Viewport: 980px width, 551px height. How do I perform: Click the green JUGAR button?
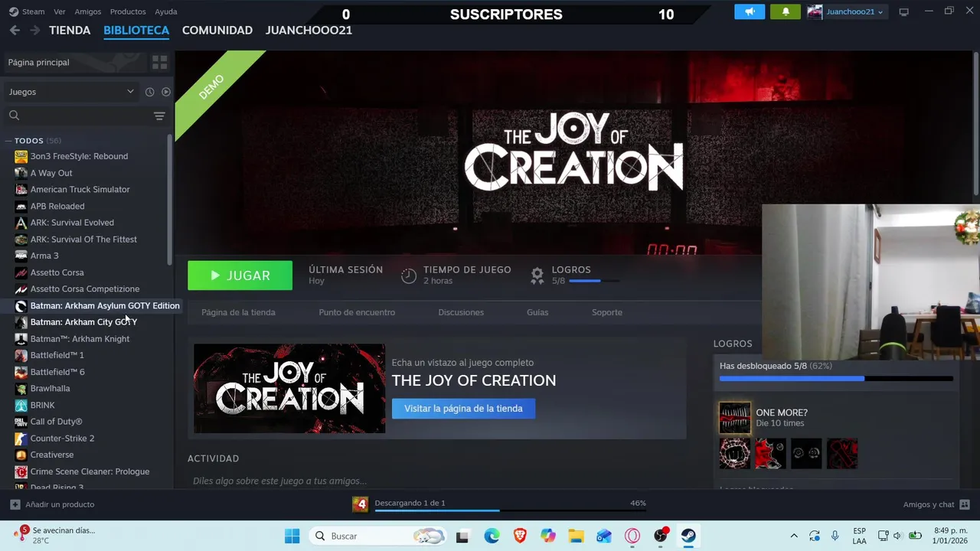(x=240, y=275)
